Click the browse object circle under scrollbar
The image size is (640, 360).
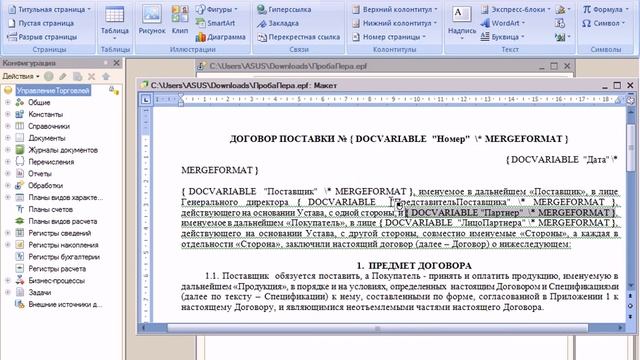point(631,306)
